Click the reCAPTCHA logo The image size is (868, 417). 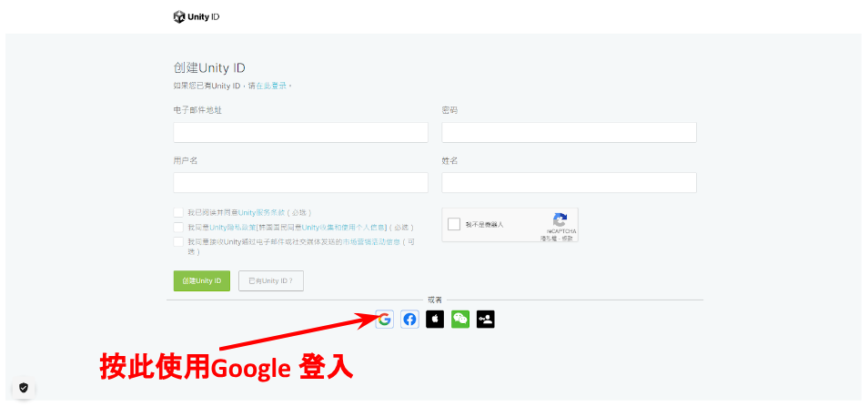[x=560, y=219]
